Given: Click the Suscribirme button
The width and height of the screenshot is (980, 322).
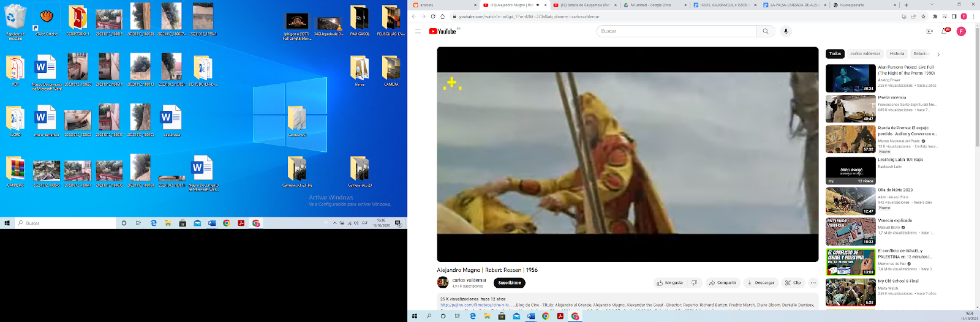Looking at the screenshot, I should pyautogui.click(x=510, y=283).
